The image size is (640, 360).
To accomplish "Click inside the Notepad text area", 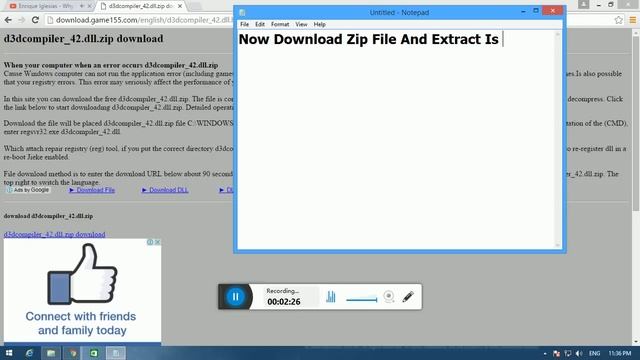I will [x=397, y=139].
